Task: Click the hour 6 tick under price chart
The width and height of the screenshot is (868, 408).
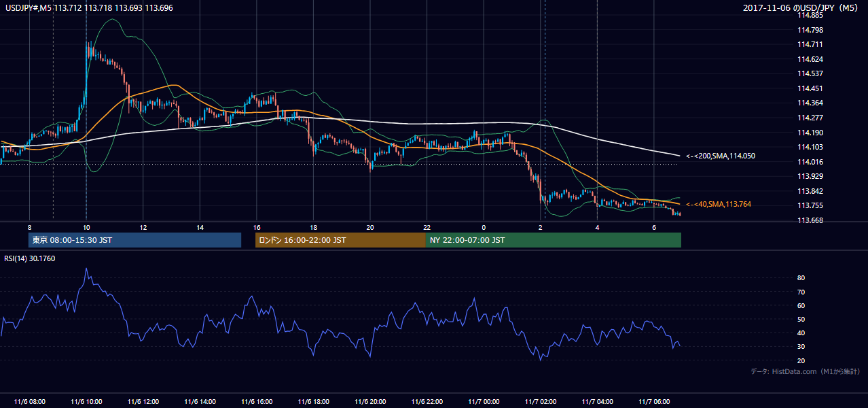Action: click(654, 227)
